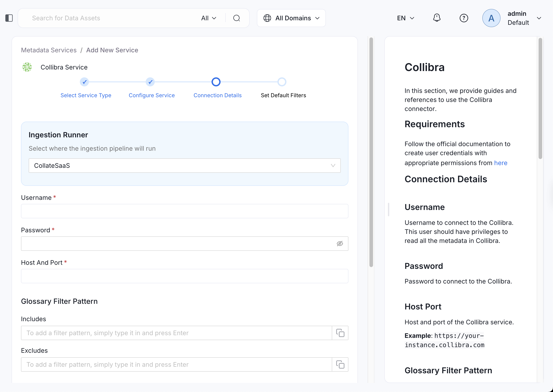
Task: Open the notifications bell
Action: [437, 18]
